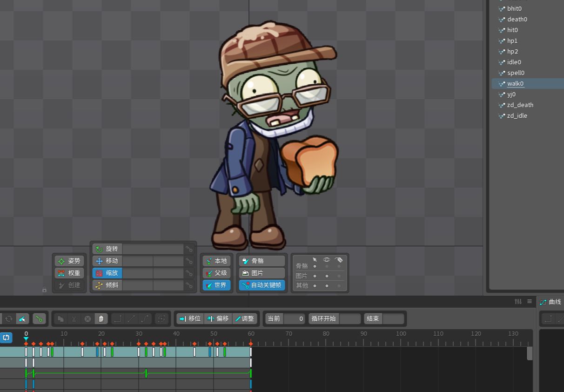
Task: Click frame 30 on the timeline ruler
Action: (139, 334)
